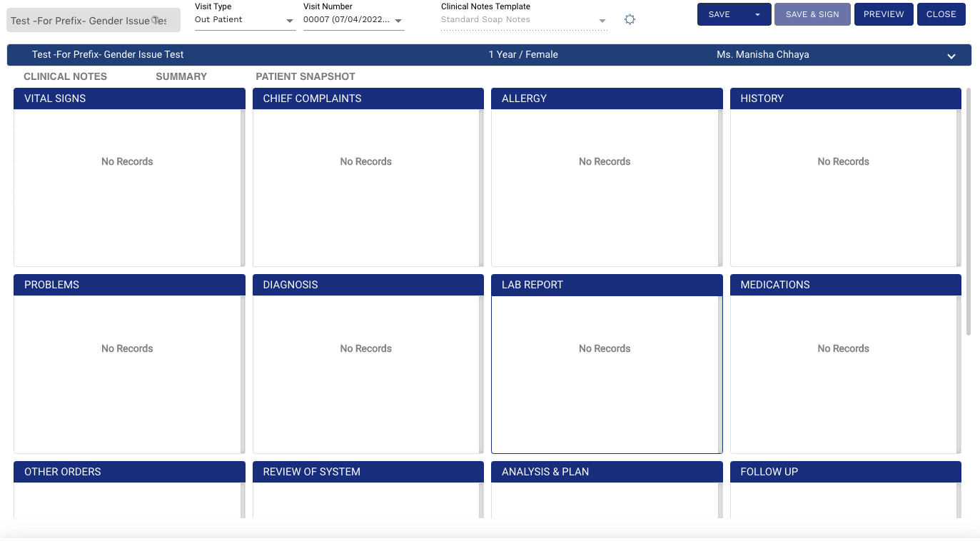Open the Save split-button arrow
This screenshot has height=541, width=980.
coord(757,14)
